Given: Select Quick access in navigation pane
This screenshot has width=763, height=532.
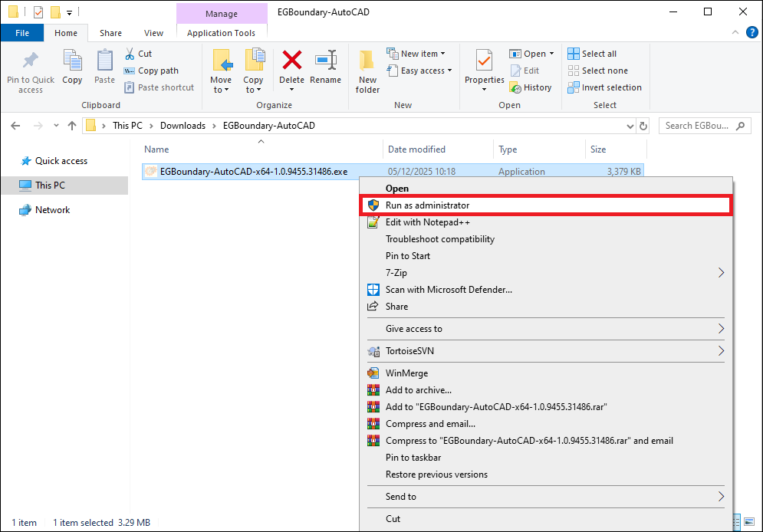Looking at the screenshot, I should [x=61, y=161].
